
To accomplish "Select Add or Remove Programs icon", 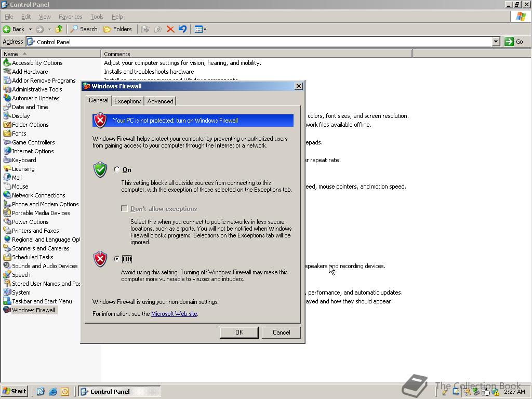I will pyautogui.click(x=7, y=81).
